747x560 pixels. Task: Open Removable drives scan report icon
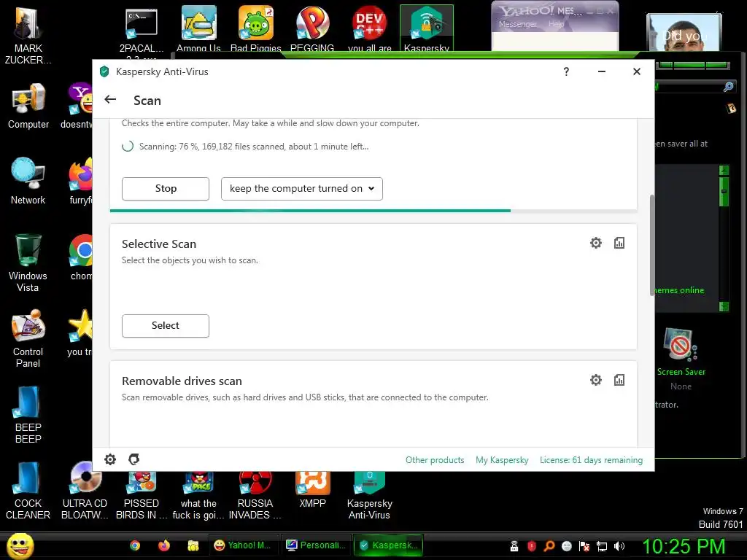click(619, 380)
